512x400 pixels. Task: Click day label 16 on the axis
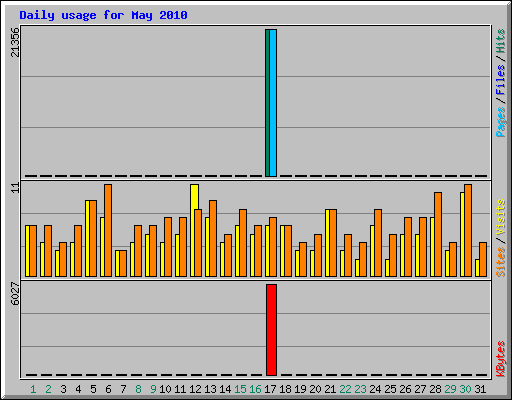click(x=255, y=389)
